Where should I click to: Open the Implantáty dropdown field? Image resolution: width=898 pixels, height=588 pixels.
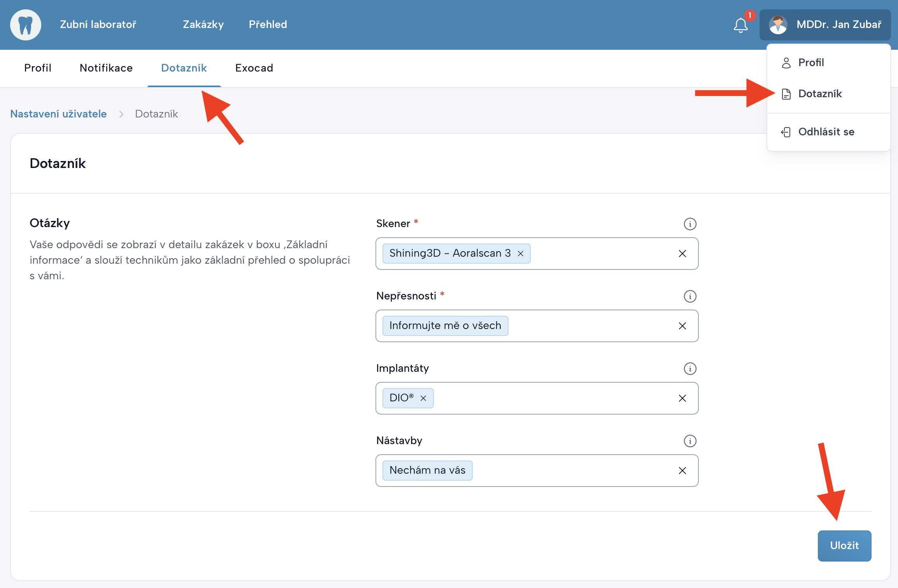[x=552, y=398]
